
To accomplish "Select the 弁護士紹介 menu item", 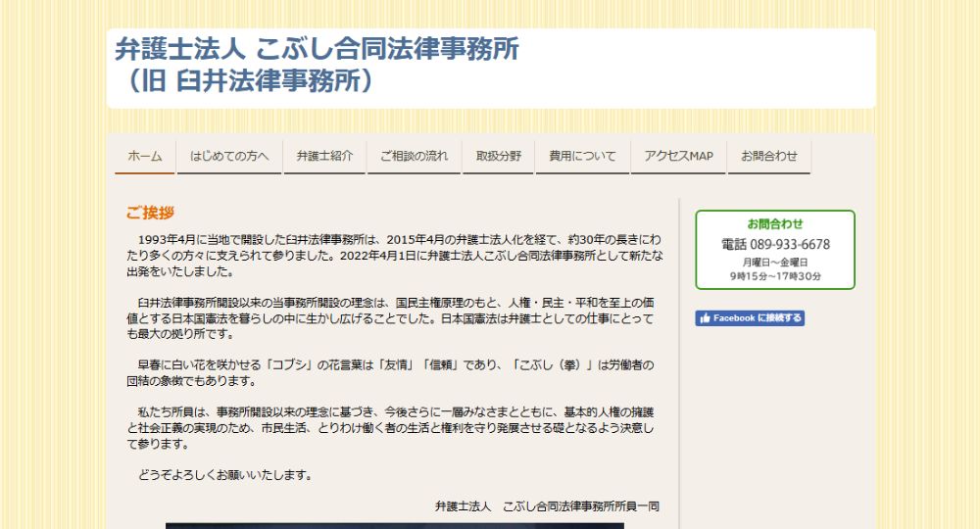I will coord(324,157).
